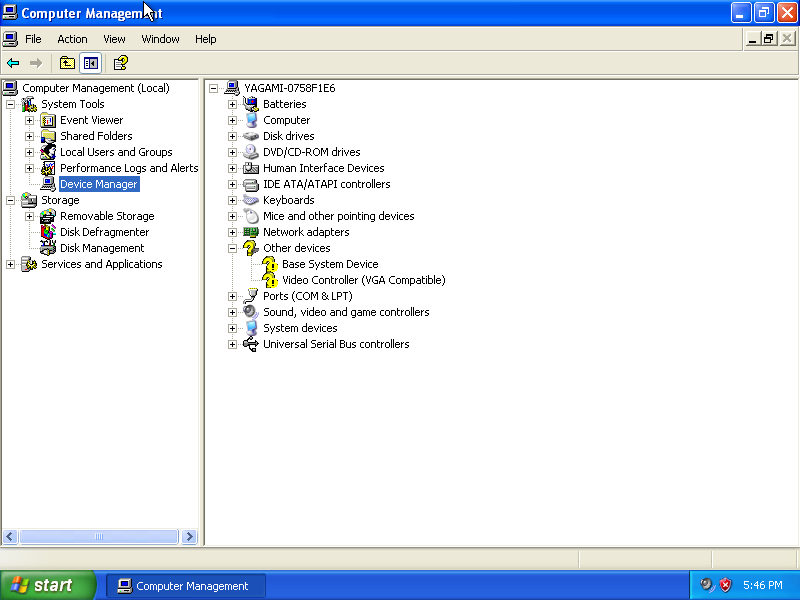Viewport: 800px width, 600px height.
Task: Click the Video Controller warning icon
Action: [270, 280]
